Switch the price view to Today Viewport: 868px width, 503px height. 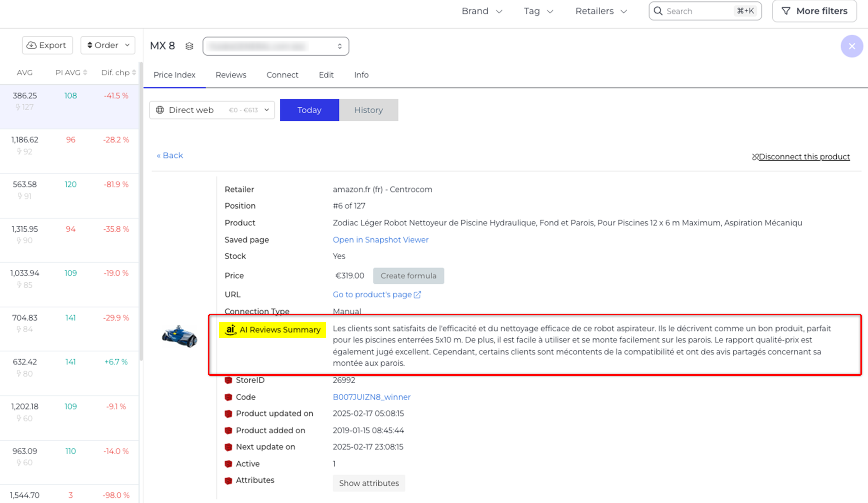pos(309,110)
